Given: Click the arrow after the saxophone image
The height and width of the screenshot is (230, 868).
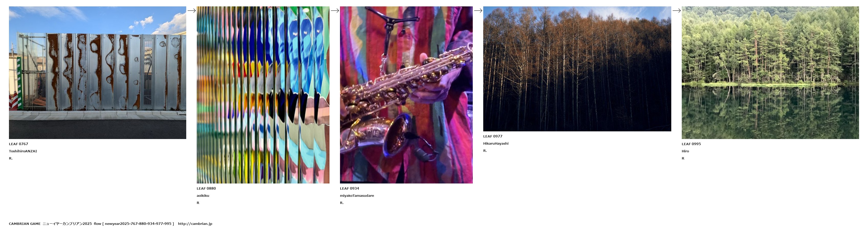Looking at the screenshot, I should click(x=478, y=10).
